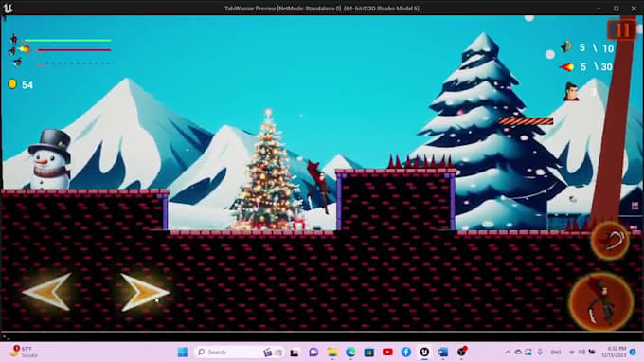Click the volume speaker tray icon
The width and height of the screenshot is (644, 362).
tap(581, 353)
